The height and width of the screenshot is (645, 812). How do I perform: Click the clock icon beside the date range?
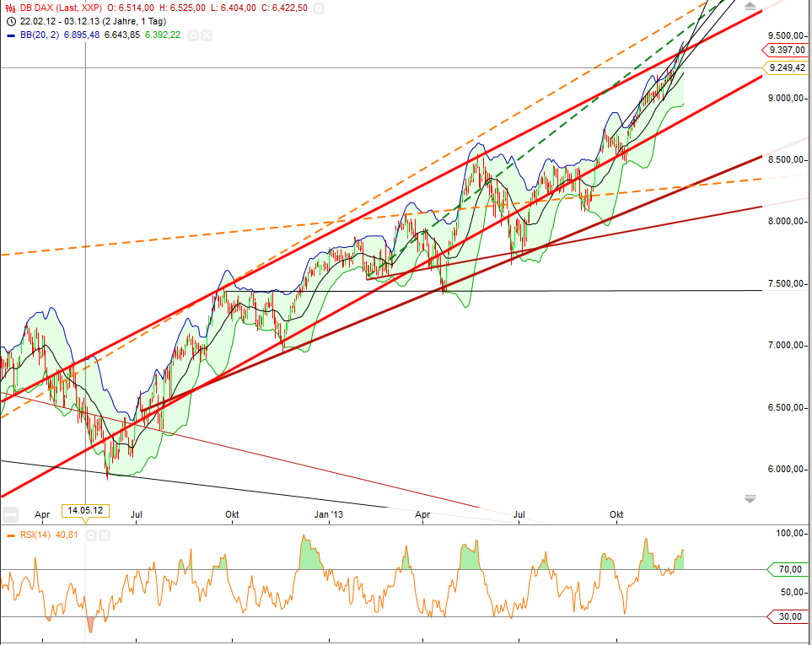[10, 22]
